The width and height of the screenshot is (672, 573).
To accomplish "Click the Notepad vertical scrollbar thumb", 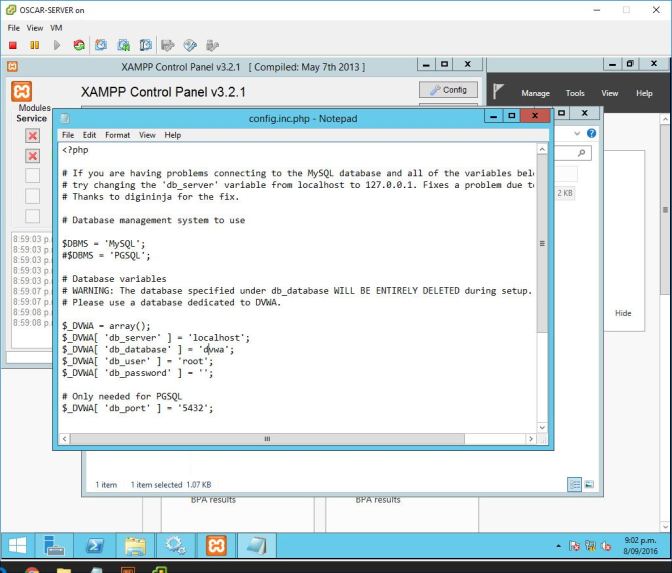I will pyautogui.click(x=542, y=243).
